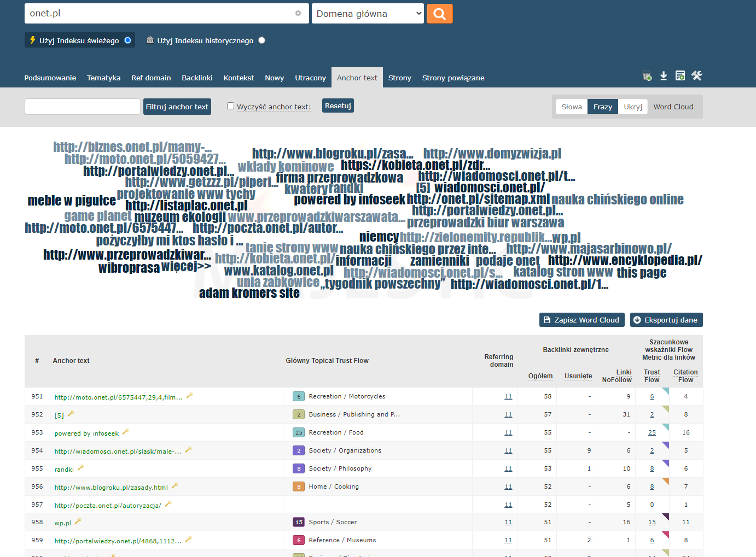This screenshot has width=756, height=557.
Task: Click the 15 Sports / Soccer topic badge
Action: click(299, 522)
